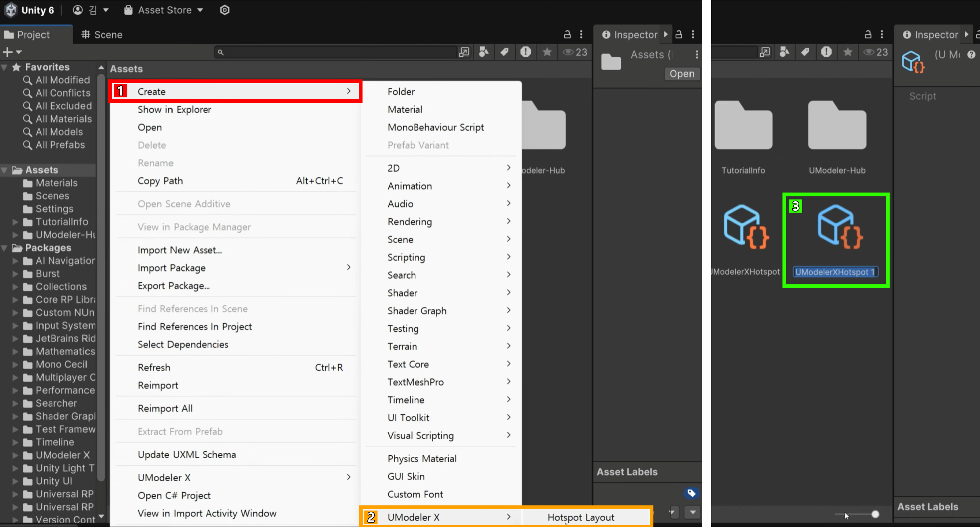The image size is (980, 527).
Task: Toggle hidden packages visibility showing 23, left panel
Action: click(x=575, y=52)
